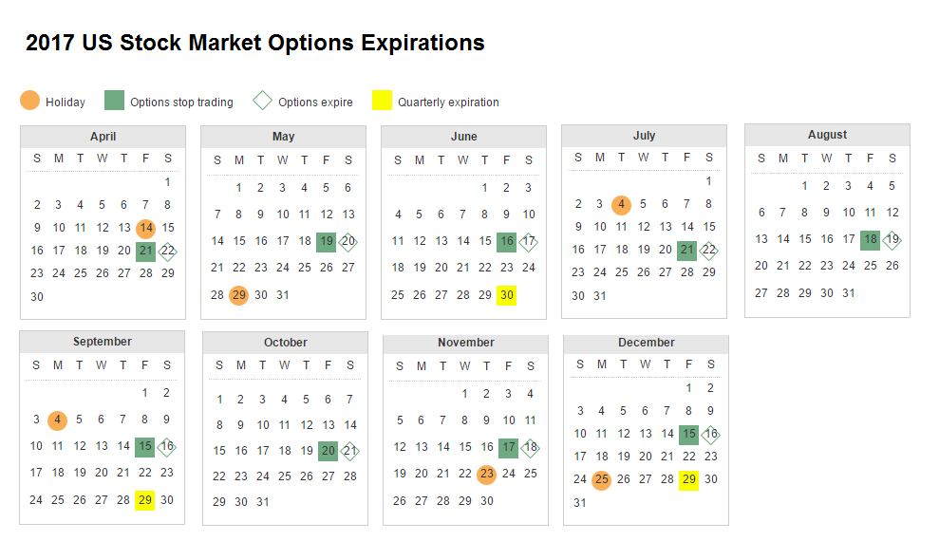Screen dimensions: 939x560
Task: Click the August 19 options expire diamond
Action: pyautogui.click(x=892, y=239)
